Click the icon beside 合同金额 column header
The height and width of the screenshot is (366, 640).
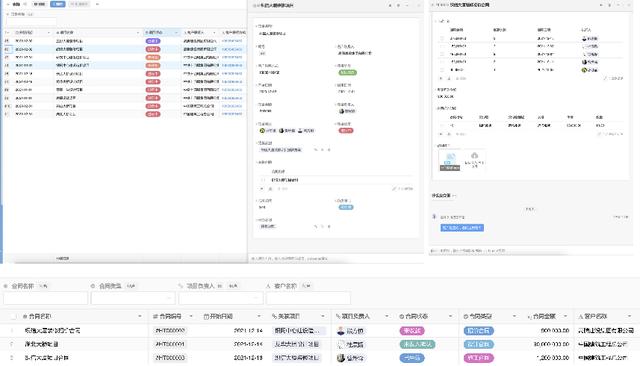tap(529, 316)
